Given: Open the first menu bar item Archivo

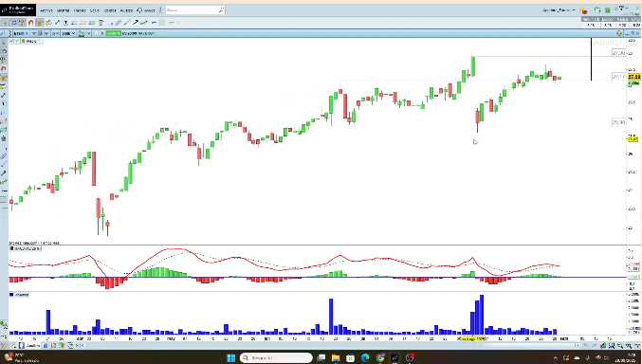Looking at the screenshot, I should coord(46,10).
